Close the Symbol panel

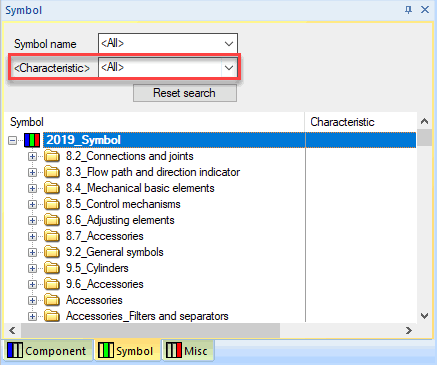pos(425,10)
